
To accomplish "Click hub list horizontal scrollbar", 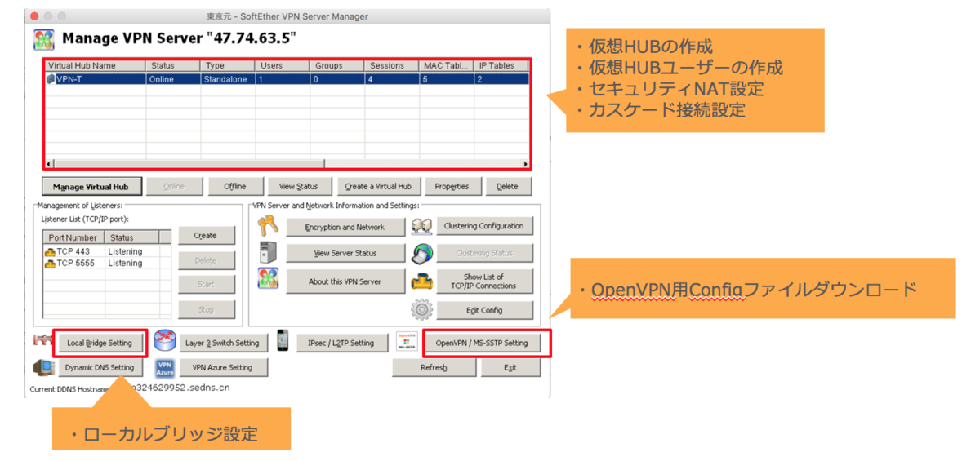I will pyautogui.click(x=189, y=164).
